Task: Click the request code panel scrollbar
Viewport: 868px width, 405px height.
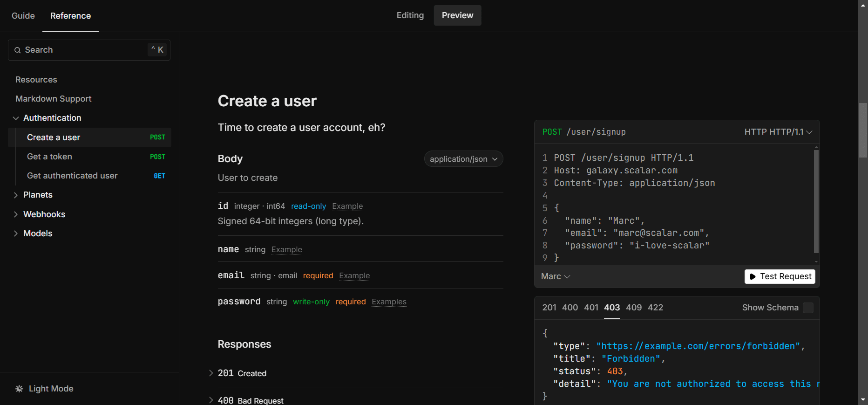Action: click(x=816, y=201)
